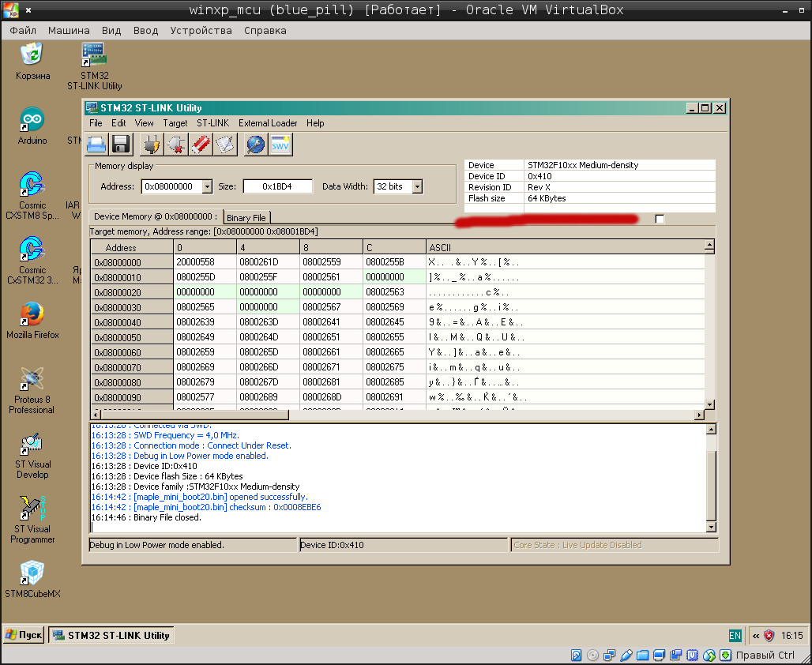Screen dimensions: 812x665
Task: Open the ST-LINK firmware update globe icon
Action: (x=256, y=145)
